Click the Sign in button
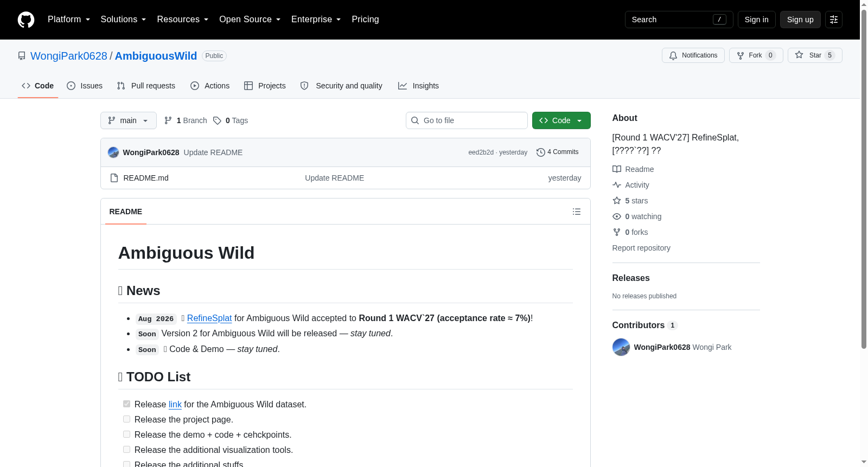 point(756,20)
